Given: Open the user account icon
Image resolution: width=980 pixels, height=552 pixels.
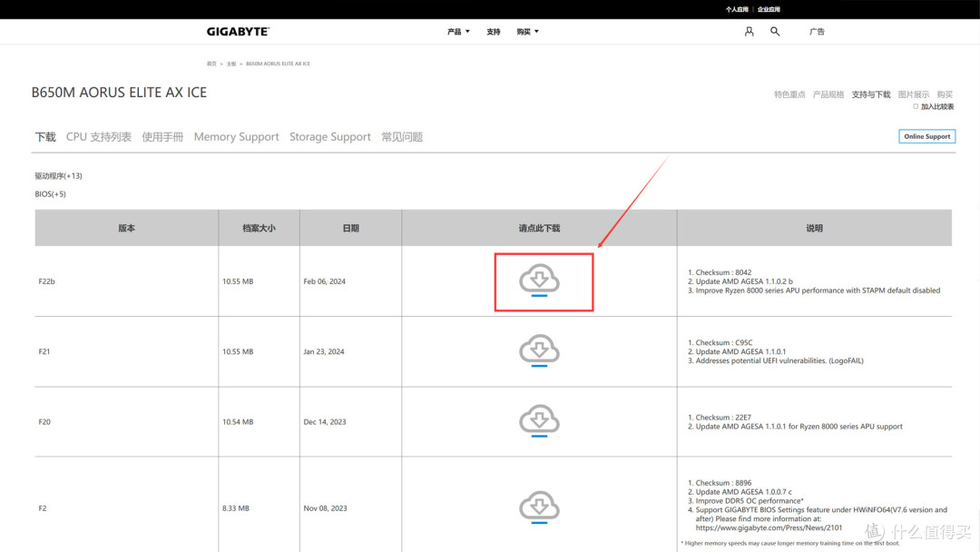Looking at the screenshot, I should [x=749, y=31].
